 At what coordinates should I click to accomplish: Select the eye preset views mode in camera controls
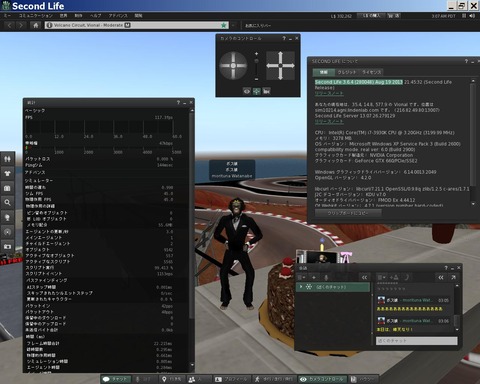click(247, 91)
